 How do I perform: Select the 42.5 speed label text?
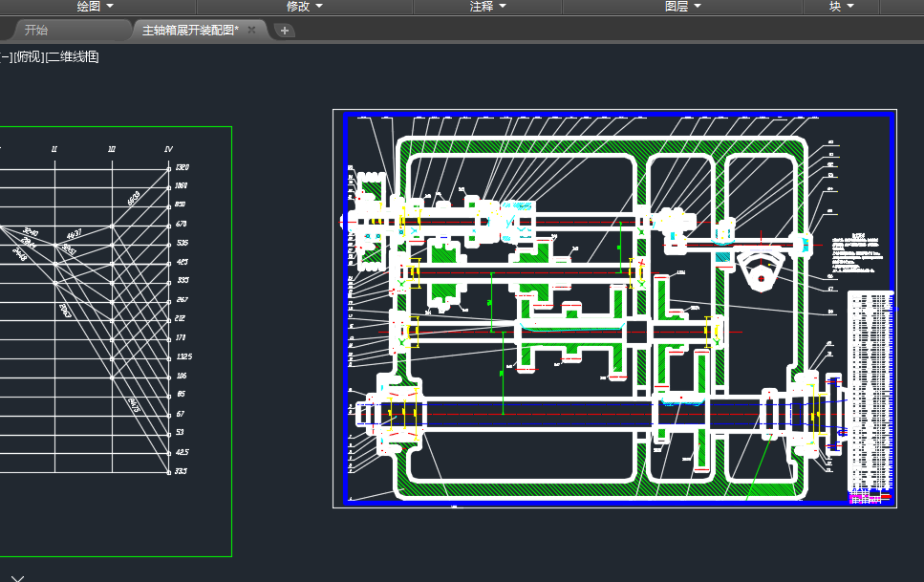pos(183,452)
